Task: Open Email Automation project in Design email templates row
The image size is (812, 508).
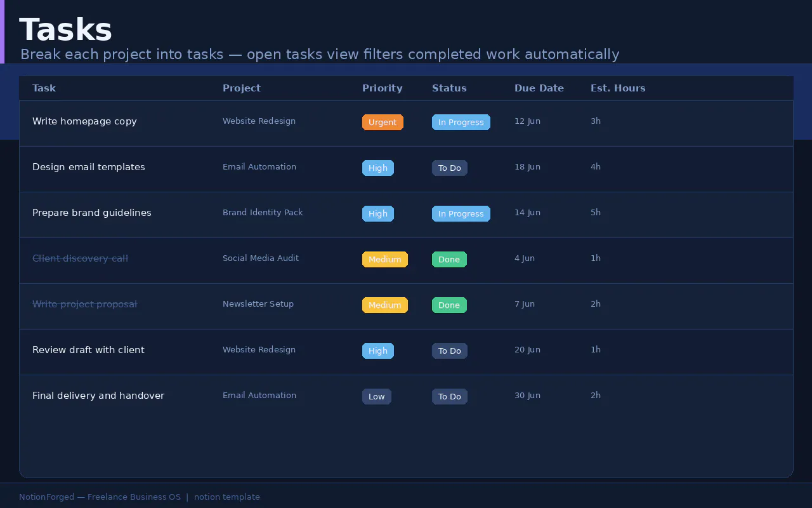Action: point(259,167)
